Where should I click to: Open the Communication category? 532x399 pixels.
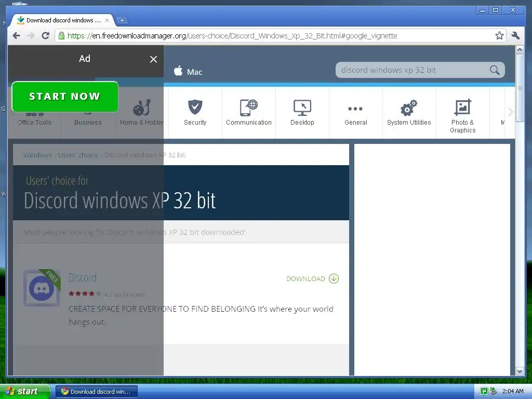point(249,113)
